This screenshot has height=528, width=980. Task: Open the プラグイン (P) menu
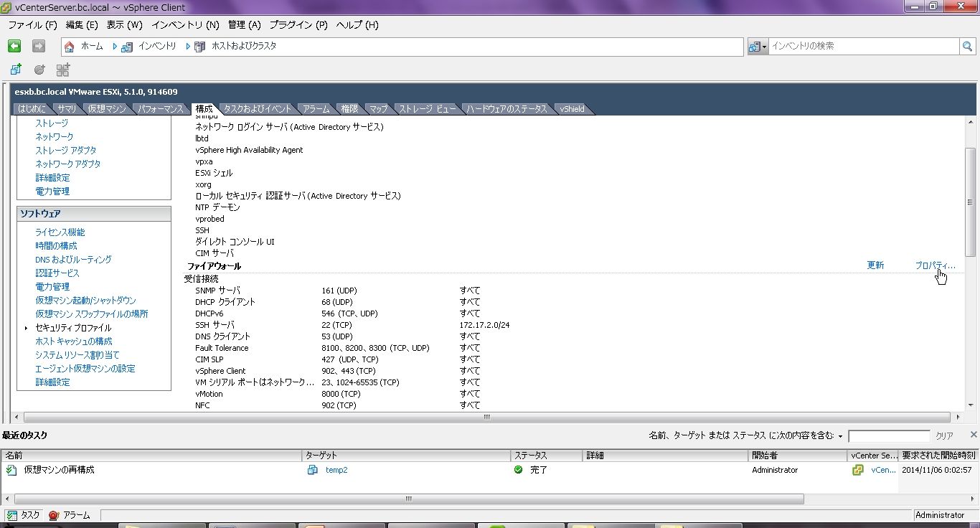point(298,24)
